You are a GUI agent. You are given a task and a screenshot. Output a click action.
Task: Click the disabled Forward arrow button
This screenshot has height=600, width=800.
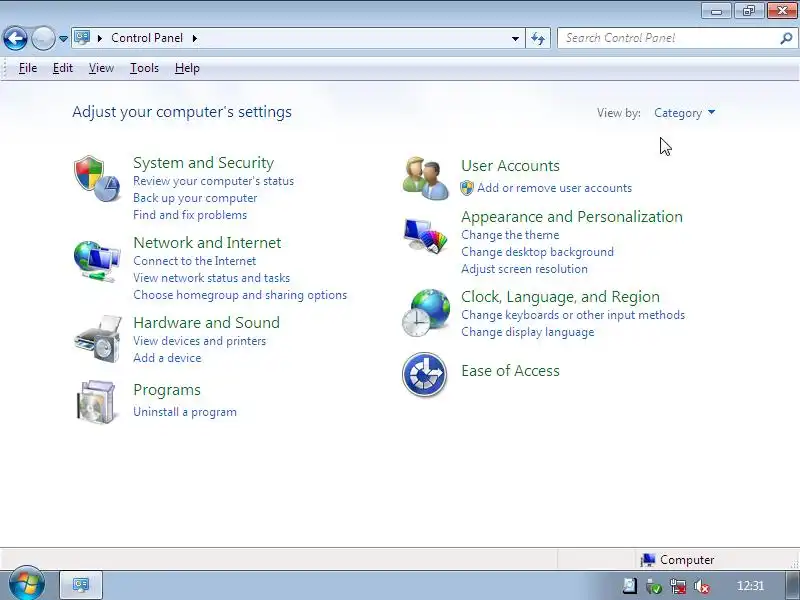click(43, 38)
